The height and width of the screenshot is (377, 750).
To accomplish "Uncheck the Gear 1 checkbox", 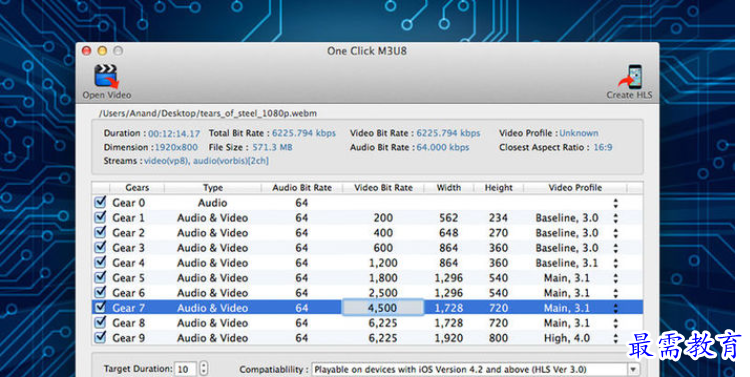I will point(100,217).
